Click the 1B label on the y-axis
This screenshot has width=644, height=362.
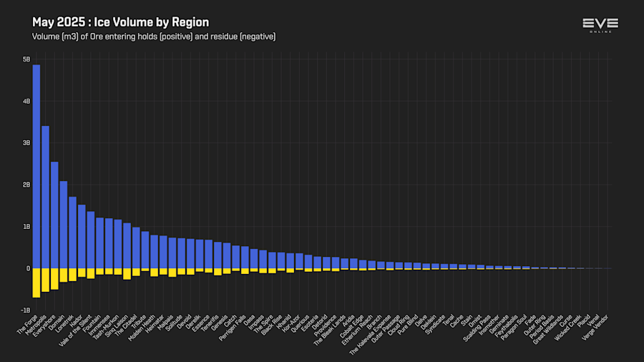coord(26,227)
